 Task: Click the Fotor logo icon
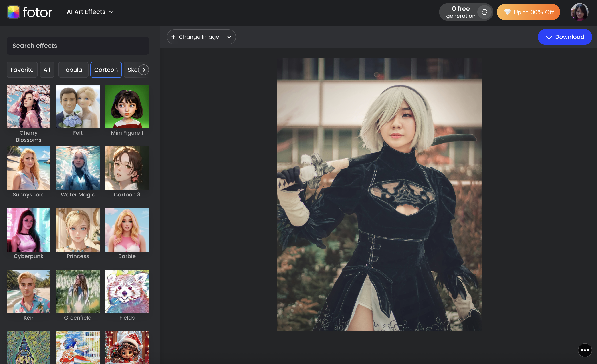coord(13,12)
